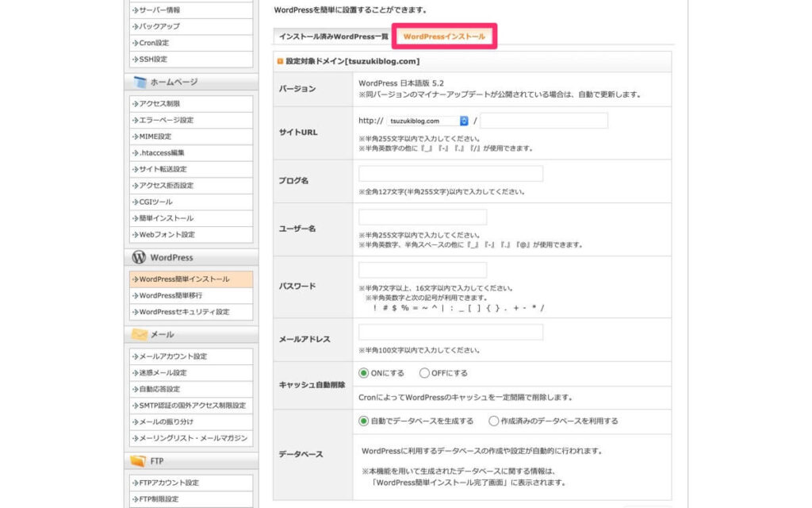Click the mail envelope section icon

click(x=140, y=334)
